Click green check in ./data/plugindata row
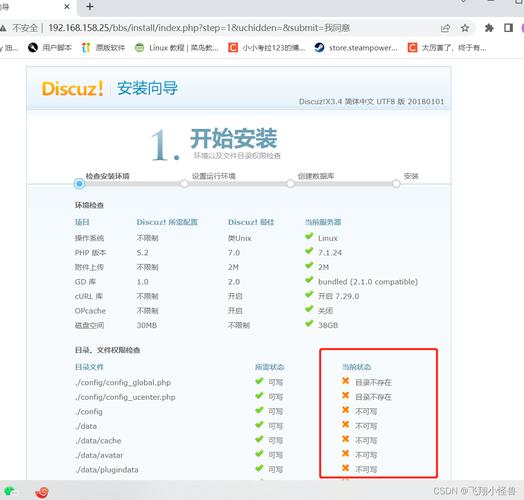The image size is (524, 500). click(259, 468)
